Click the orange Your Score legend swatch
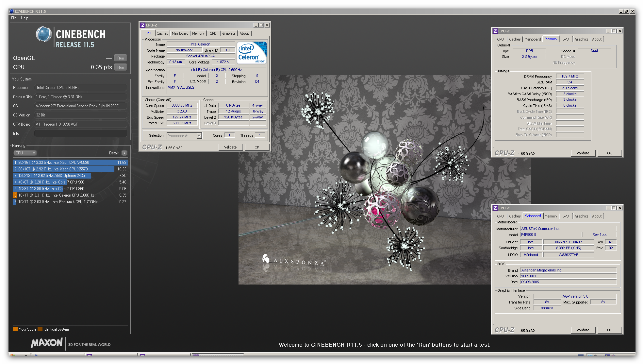 [x=15, y=329]
